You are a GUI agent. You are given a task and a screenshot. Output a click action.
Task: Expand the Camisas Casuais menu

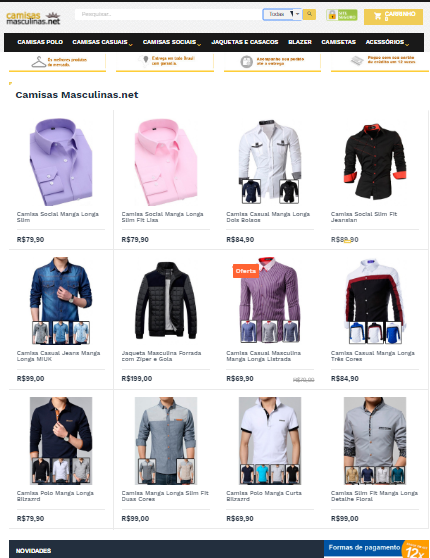tap(102, 42)
